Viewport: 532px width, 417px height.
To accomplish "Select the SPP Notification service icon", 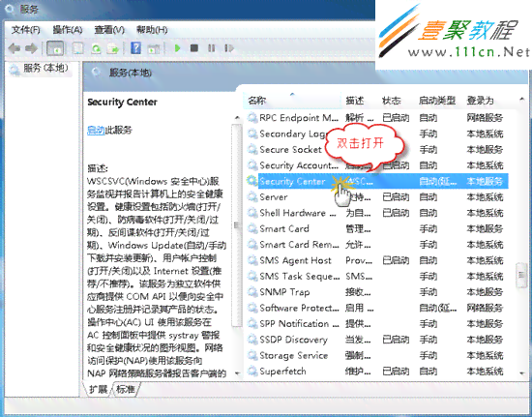I will coord(252,324).
